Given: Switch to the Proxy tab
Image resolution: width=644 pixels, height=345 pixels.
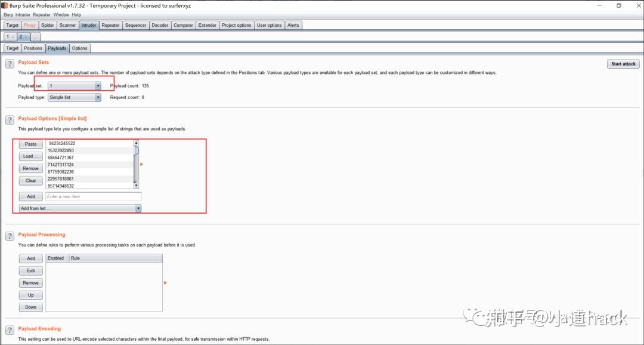Looking at the screenshot, I should [30, 26].
